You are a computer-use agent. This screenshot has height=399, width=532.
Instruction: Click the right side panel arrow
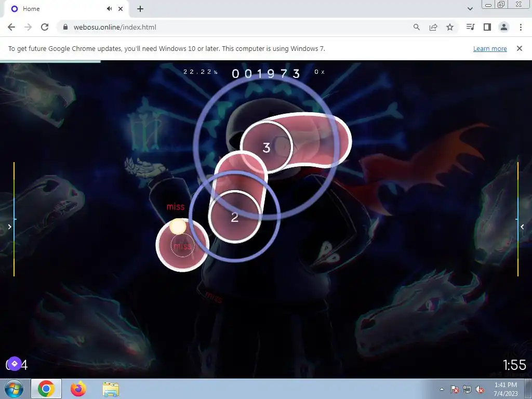(x=522, y=227)
